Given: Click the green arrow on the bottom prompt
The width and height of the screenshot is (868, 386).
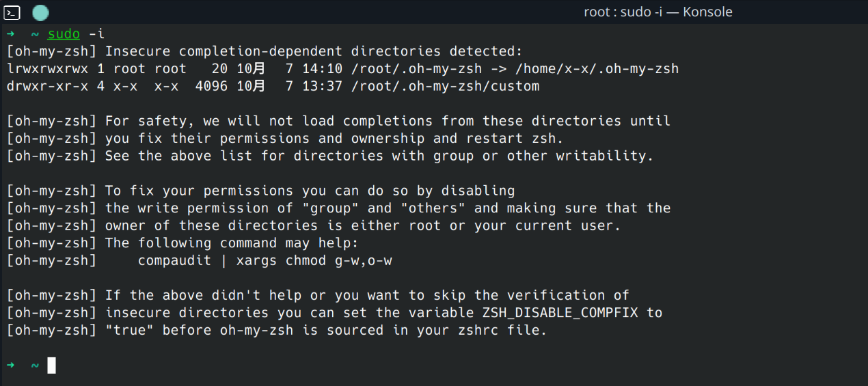Looking at the screenshot, I should pos(11,366).
